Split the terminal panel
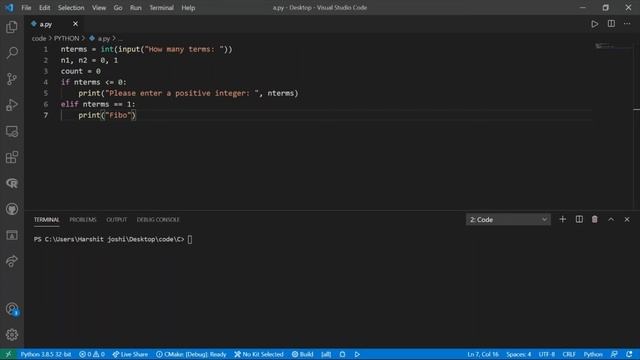Viewport: 640px width, 360px height. point(579,219)
